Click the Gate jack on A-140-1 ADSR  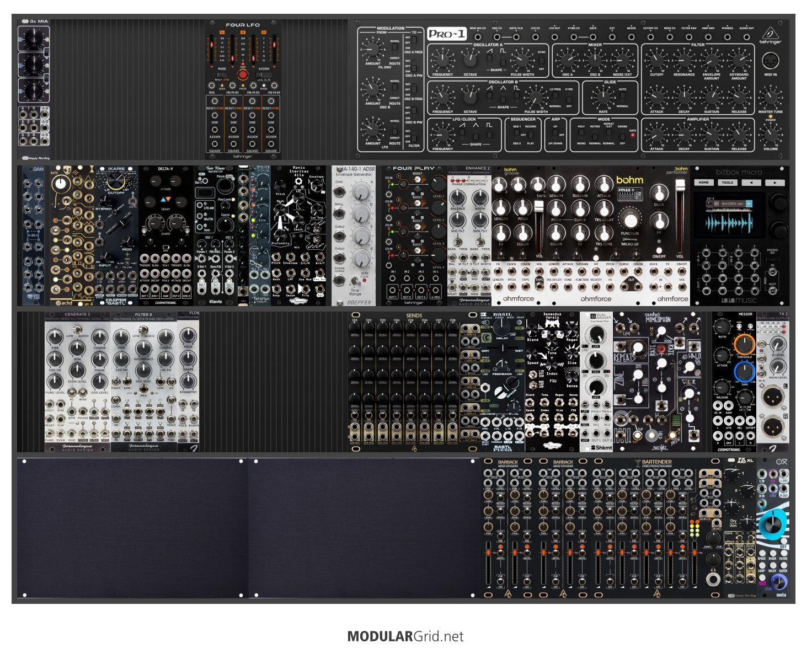point(339,192)
